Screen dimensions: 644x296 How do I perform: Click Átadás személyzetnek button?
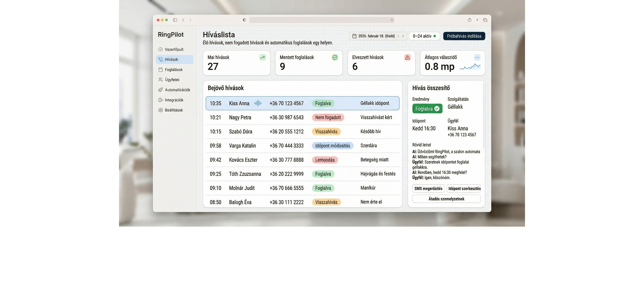tap(446, 199)
